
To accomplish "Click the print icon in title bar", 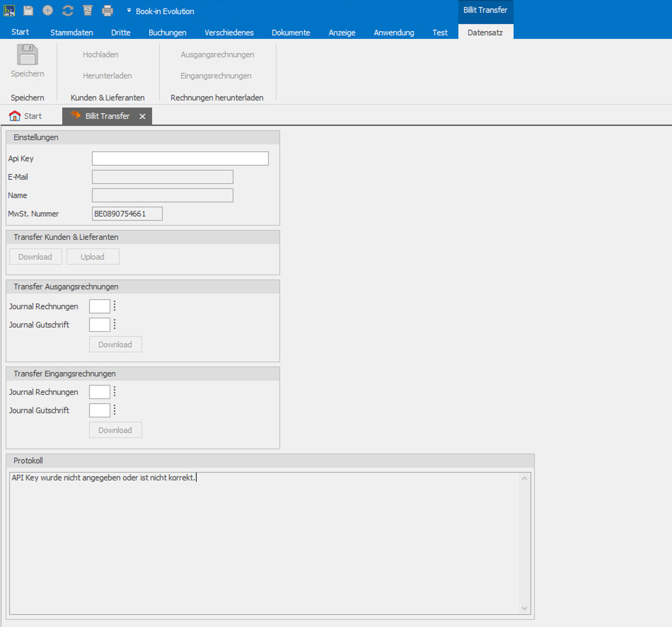I will [107, 11].
